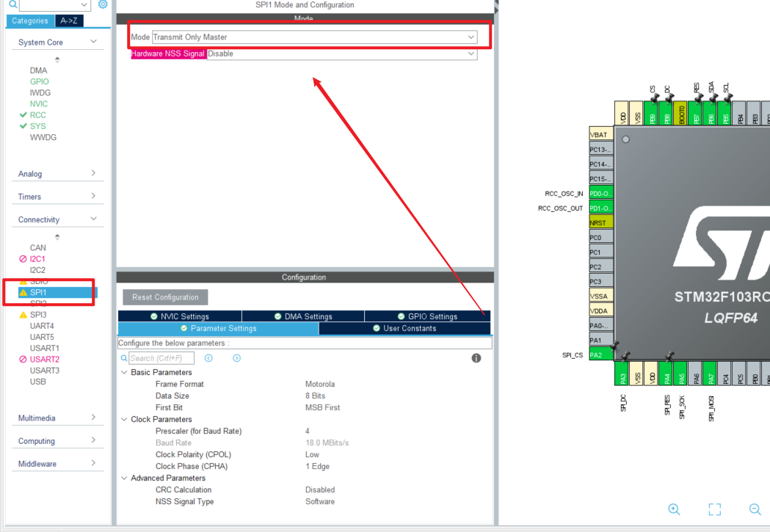
Task: Switch to the A->Z tab
Action: pos(69,21)
